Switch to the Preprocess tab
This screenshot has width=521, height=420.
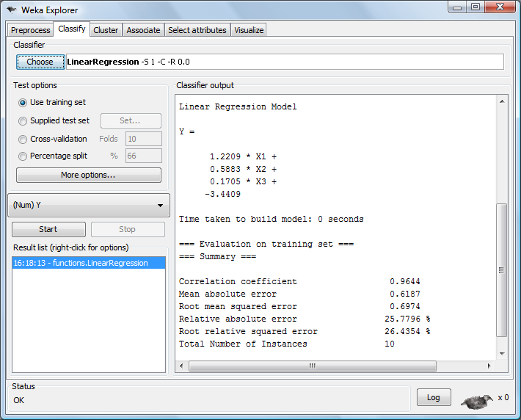[x=30, y=30]
